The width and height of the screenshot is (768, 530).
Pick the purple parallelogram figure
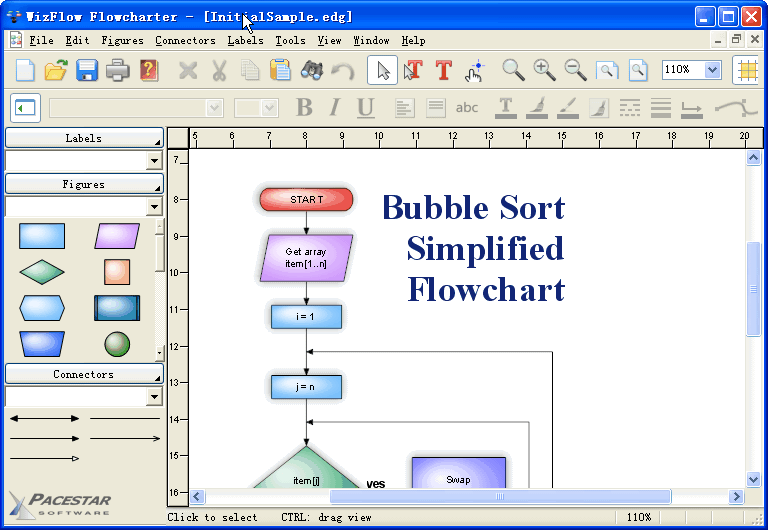117,236
